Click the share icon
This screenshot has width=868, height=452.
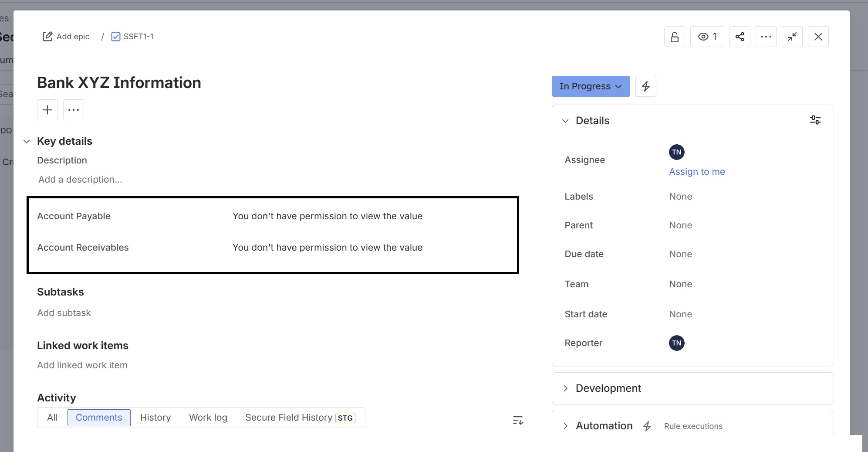(x=740, y=37)
